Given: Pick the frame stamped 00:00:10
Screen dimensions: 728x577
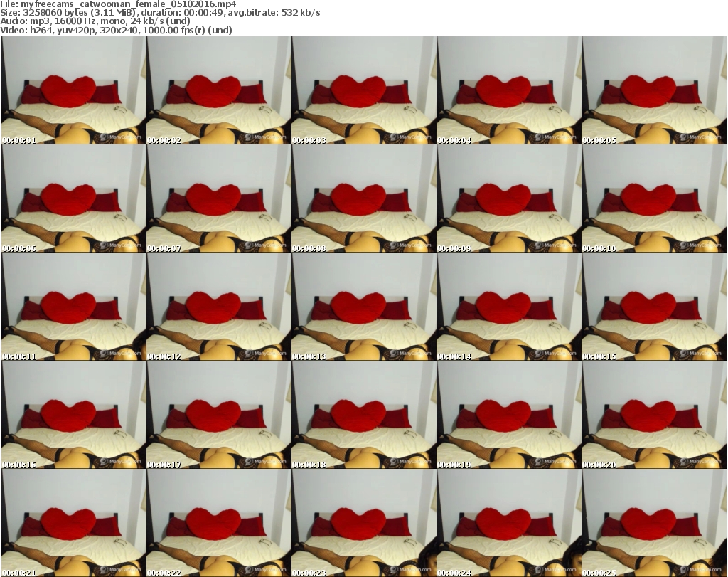Looking at the screenshot, I should [x=654, y=198].
